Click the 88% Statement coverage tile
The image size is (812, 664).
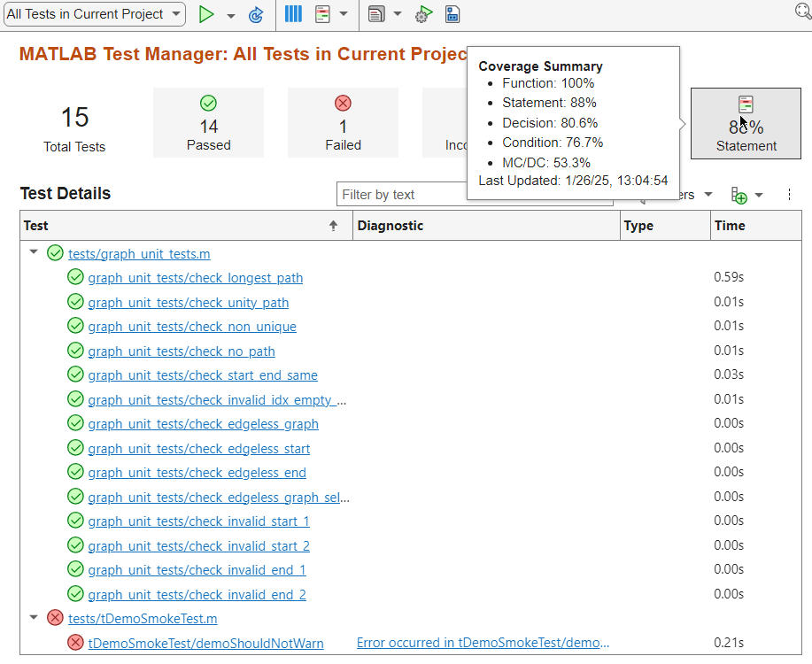coord(746,124)
